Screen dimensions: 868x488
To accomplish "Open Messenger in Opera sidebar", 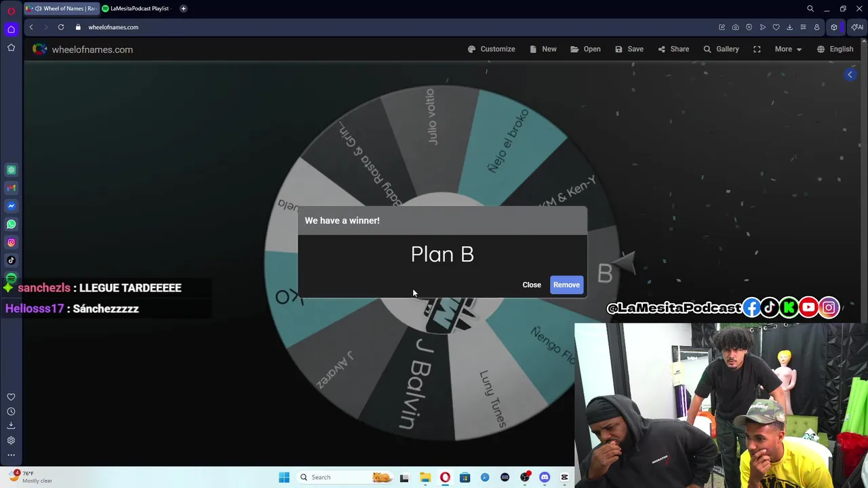I will (x=11, y=206).
